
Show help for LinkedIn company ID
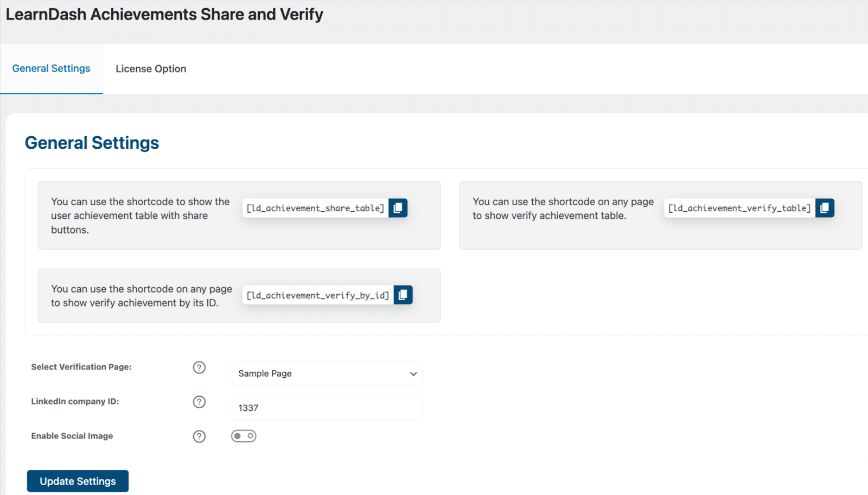click(x=199, y=402)
